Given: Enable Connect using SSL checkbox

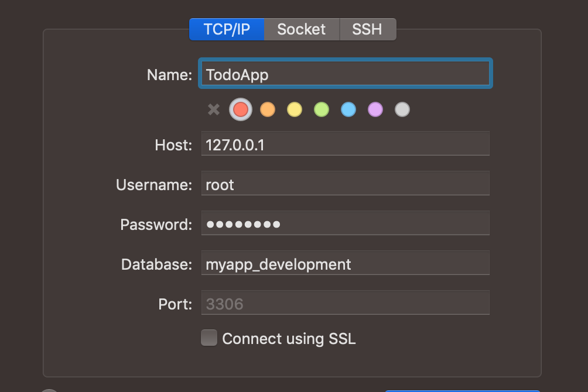Looking at the screenshot, I should (x=209, y=338).
